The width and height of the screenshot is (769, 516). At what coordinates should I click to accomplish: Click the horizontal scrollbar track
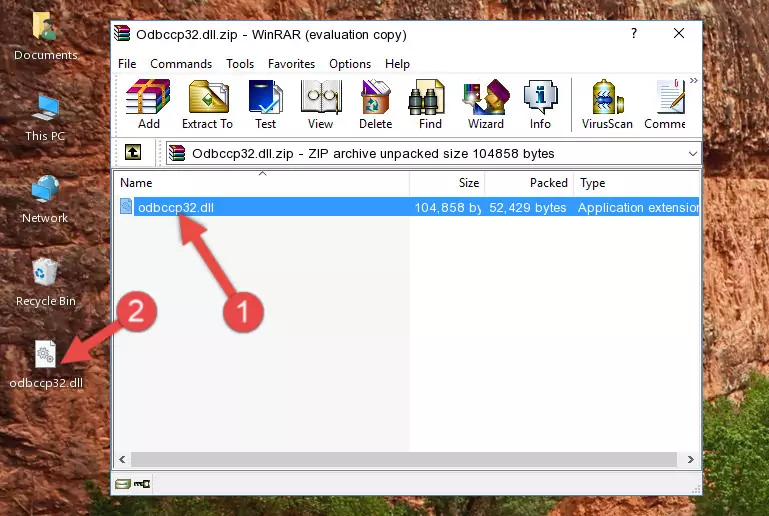(x=405, y=460)
